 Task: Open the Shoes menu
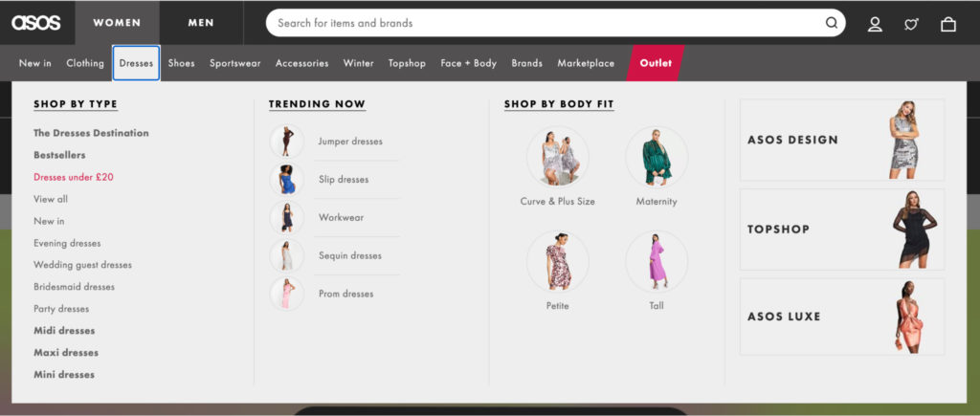tap(181, 63)
